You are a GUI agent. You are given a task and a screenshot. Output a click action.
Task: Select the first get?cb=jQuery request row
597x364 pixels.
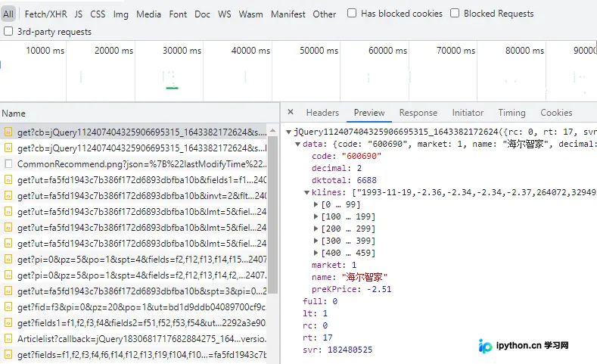click(x=134, y=132)
